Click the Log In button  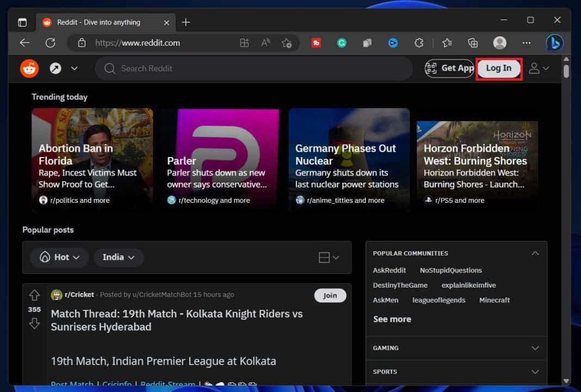[498, 68]
